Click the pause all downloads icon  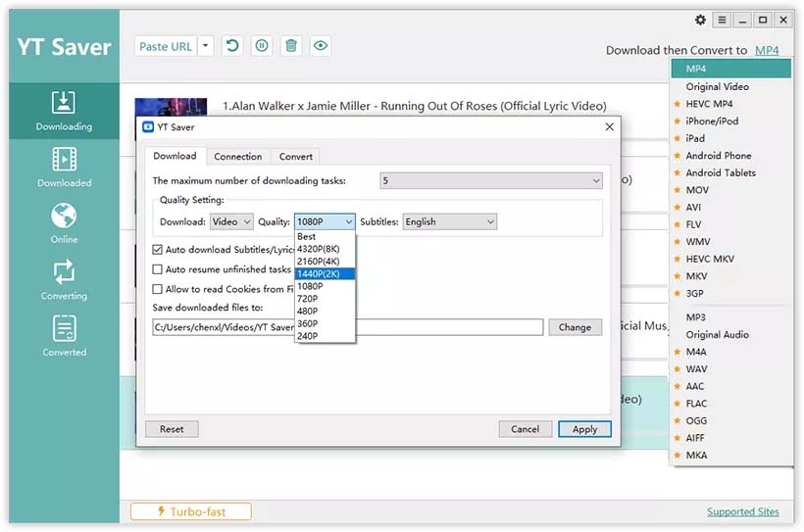point(262,46)
